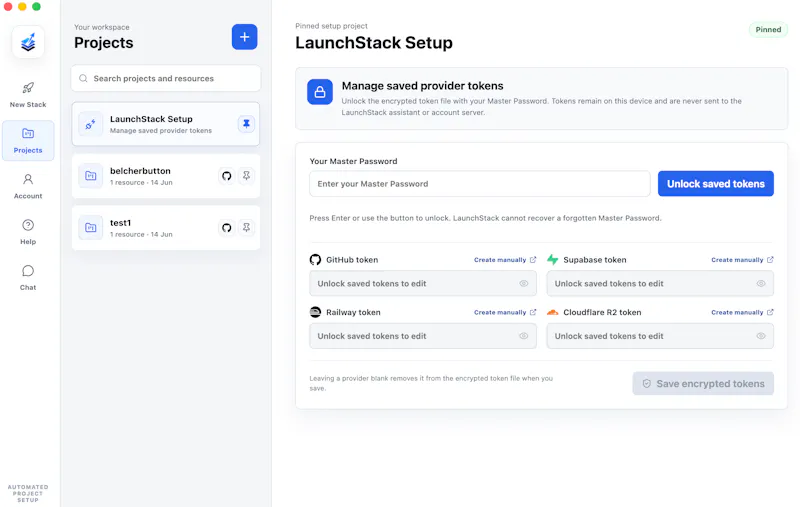The image size is (800, 507).
Task: Reveal the Cloudflare R2 token via eye icon
Action: tap(761, 336)
